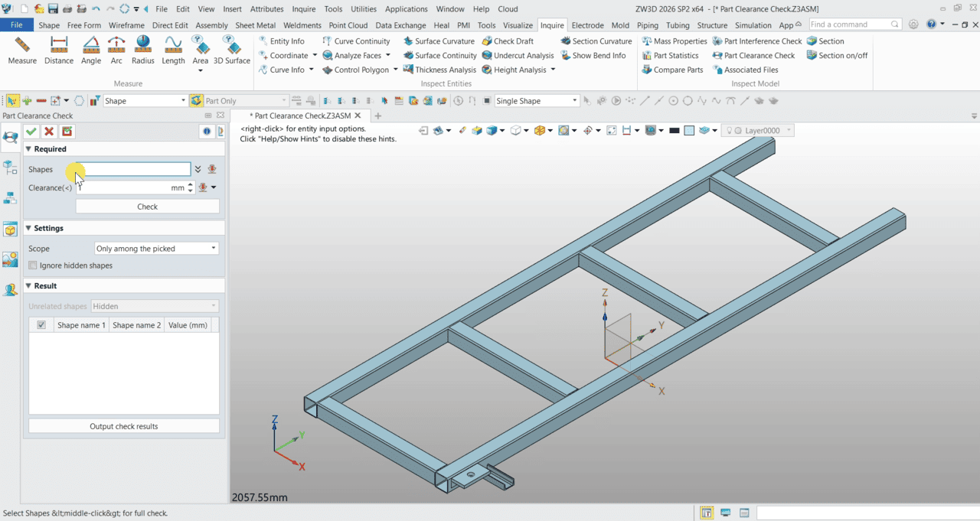Click the Value (mm) column header
Viewport: 980px width, 521px height.
188,325
